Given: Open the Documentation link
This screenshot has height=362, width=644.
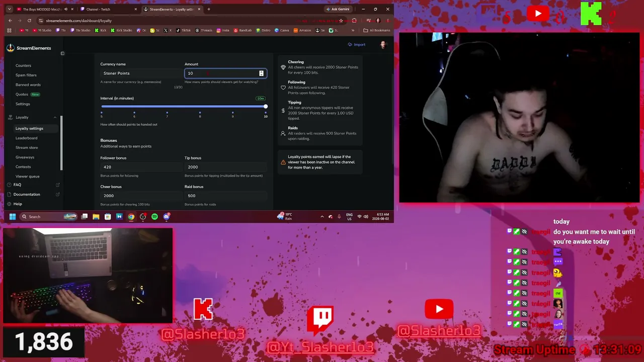Looking at the screenshot, I should [27, 194].
